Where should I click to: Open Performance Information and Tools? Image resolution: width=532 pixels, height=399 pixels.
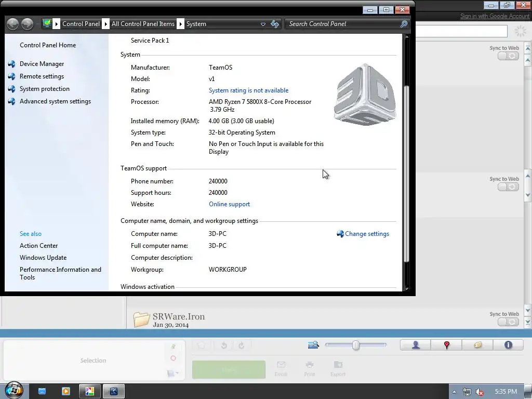click(x=60, y=273)
